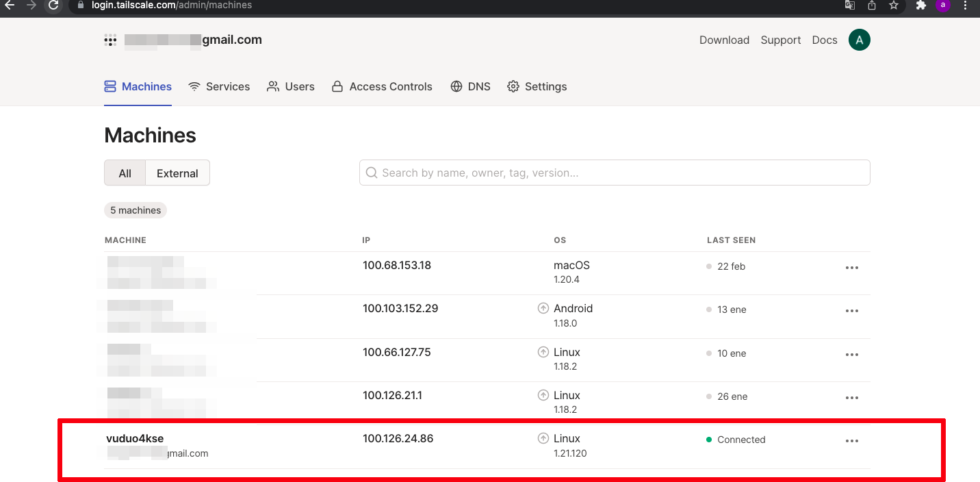
Task: Bookmark this page with the star icon
Action: coord(893,5)
